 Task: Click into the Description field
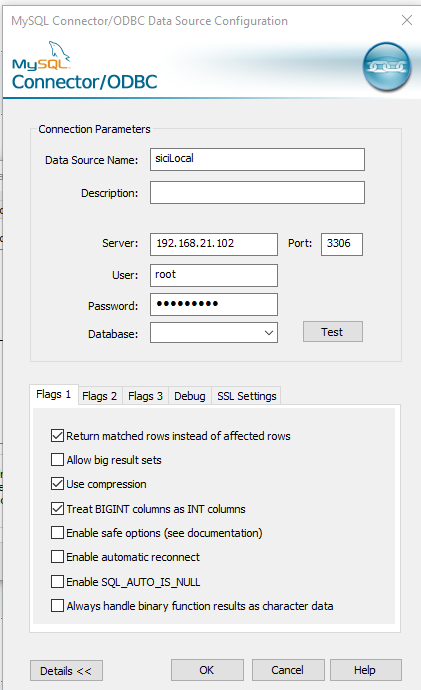coord(257,192)
